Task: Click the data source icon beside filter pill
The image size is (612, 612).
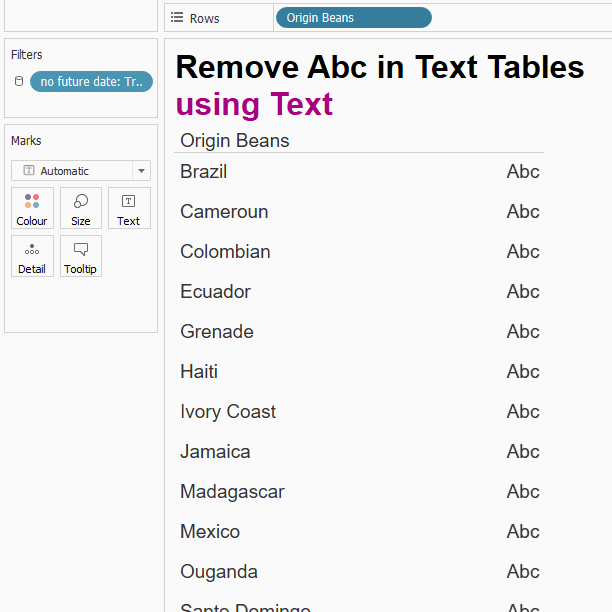Action: tap(19, 81)
